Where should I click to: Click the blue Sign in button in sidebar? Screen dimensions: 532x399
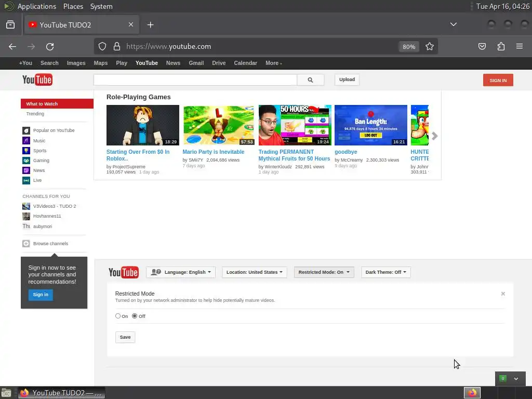pos(41,295)
